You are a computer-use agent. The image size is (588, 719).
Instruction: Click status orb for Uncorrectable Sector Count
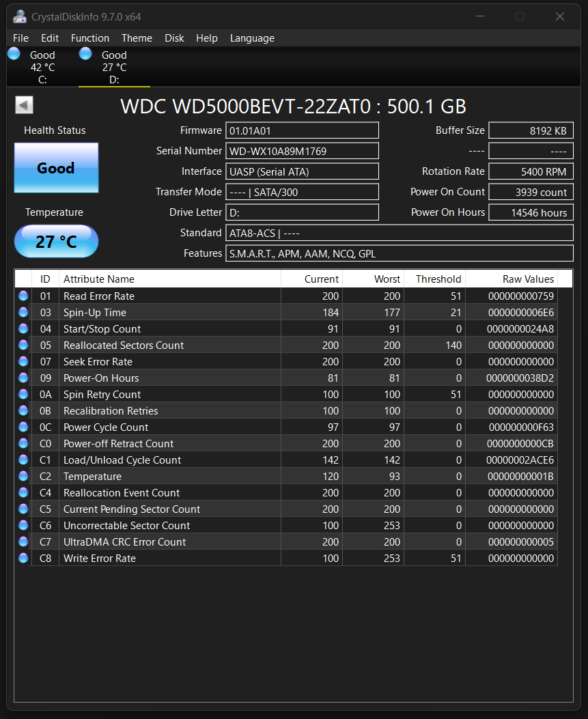point(23,525)
